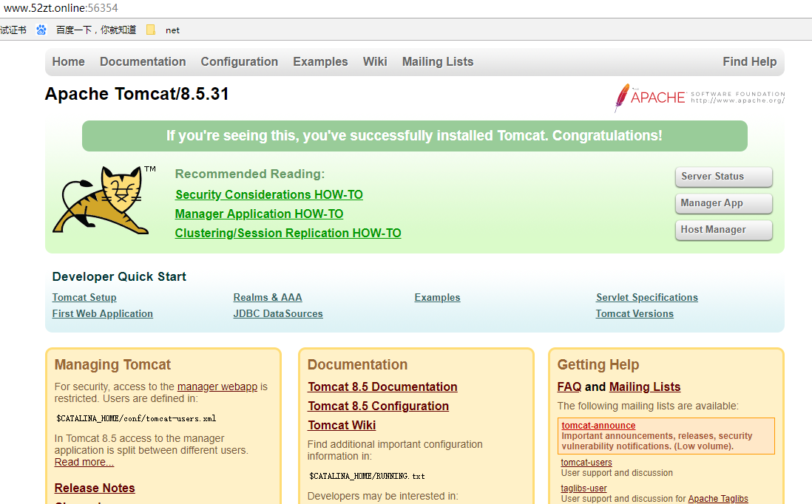Viewport: 812px width, 504px height.
Task: Click the 百度一下，你就知道 bookmark
Action: [x=96, y=30]
